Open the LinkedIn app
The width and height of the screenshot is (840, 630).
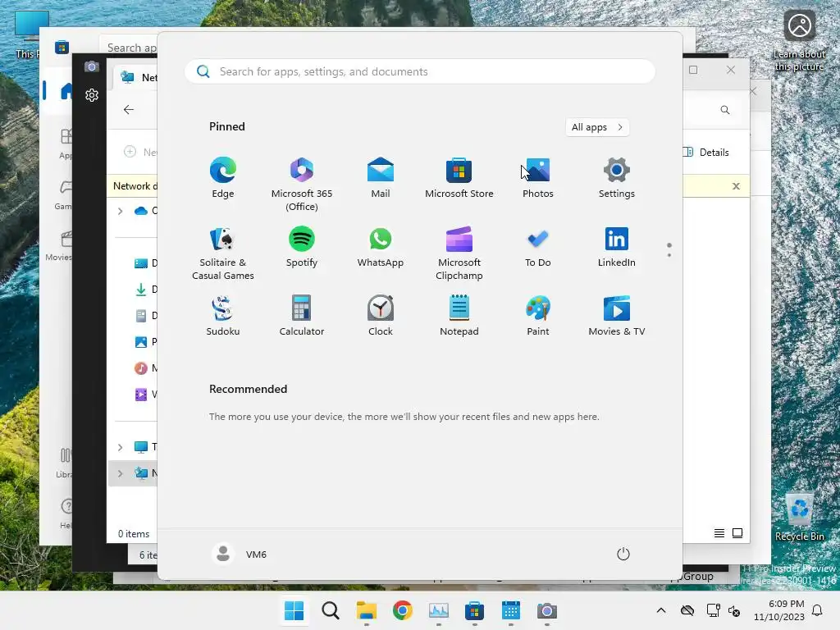617,247
